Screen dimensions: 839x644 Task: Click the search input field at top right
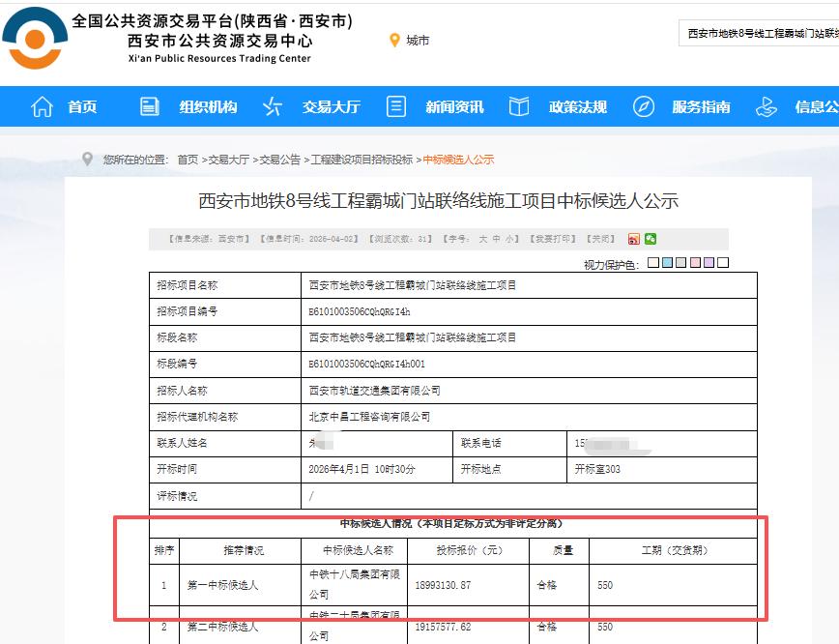pos(759,33)
